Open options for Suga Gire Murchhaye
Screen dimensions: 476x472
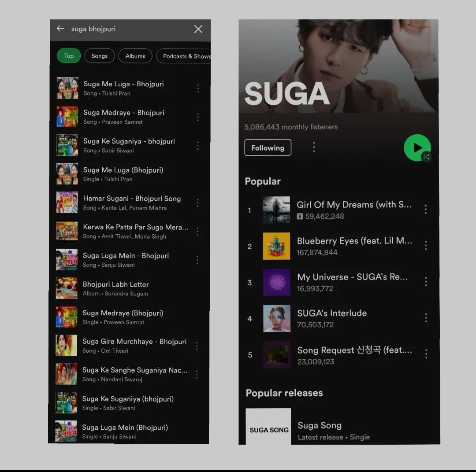click(x=197, y=346)
